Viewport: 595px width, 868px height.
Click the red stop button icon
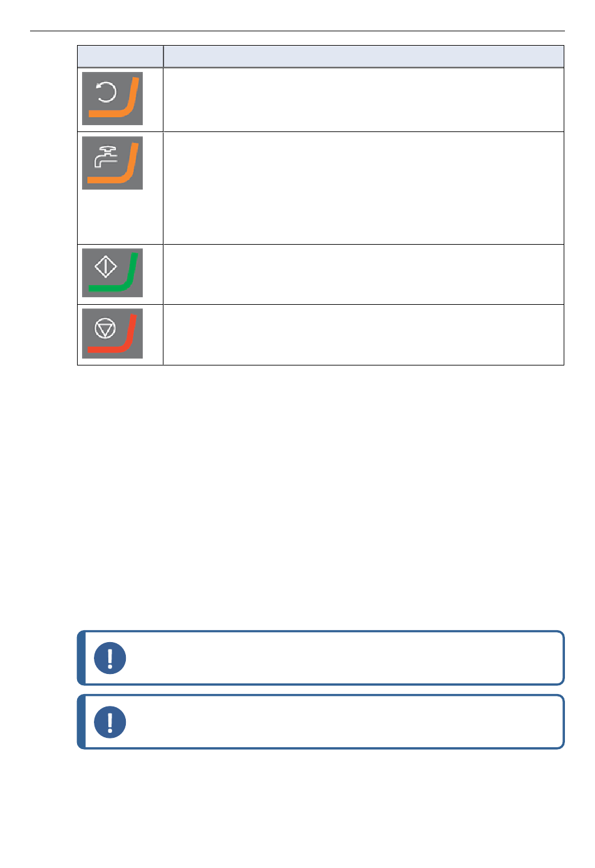click(x=112, y=333)
